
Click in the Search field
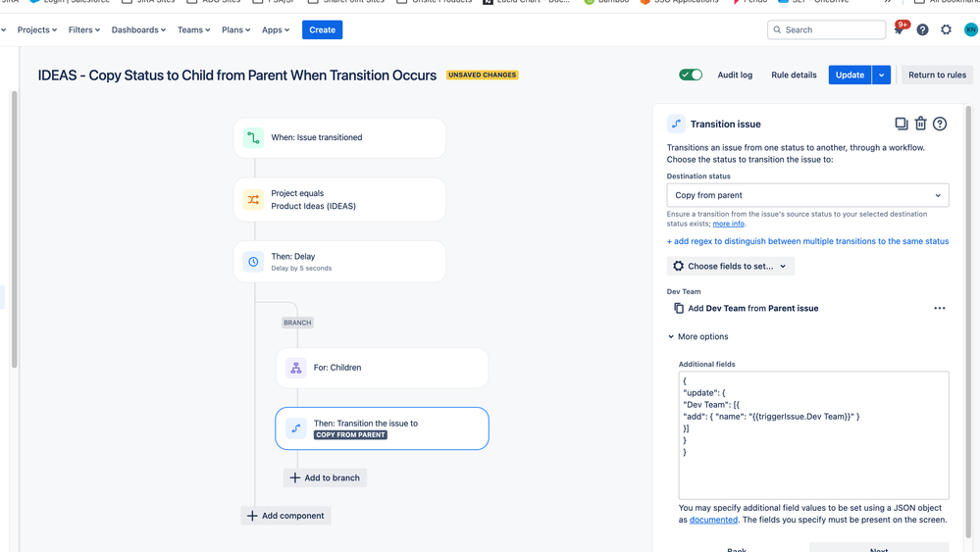(826, 29)
